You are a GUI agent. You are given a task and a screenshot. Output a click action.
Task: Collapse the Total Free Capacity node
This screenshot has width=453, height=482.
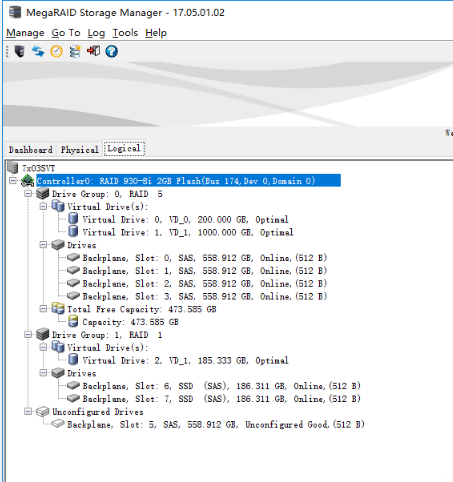coord(43,309)
